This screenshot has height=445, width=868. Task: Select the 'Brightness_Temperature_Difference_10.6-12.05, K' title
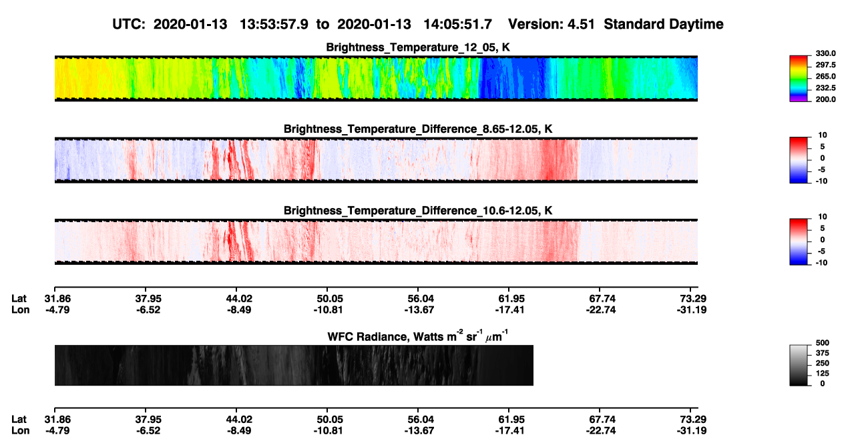[418, 211]
